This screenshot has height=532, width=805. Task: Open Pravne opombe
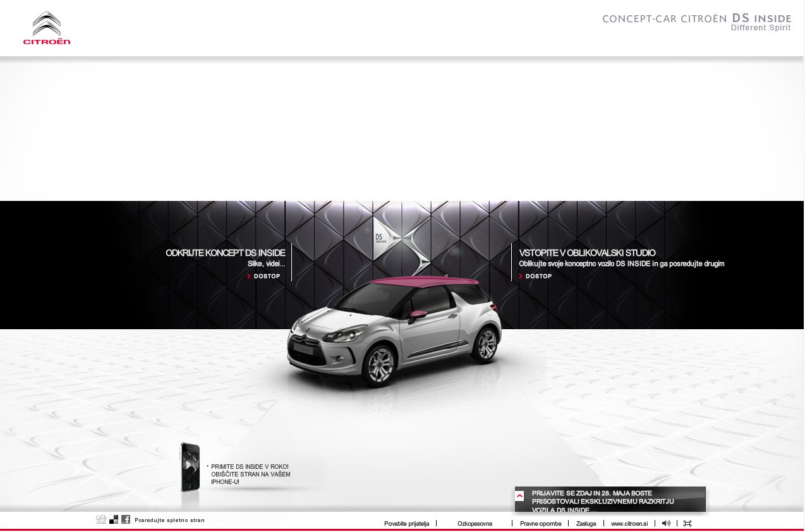pyautogui.click(x=540, y=524)
